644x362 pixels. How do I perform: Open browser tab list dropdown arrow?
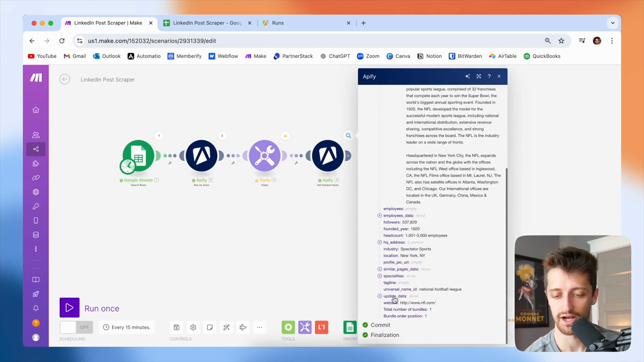[x=613, y=23]
